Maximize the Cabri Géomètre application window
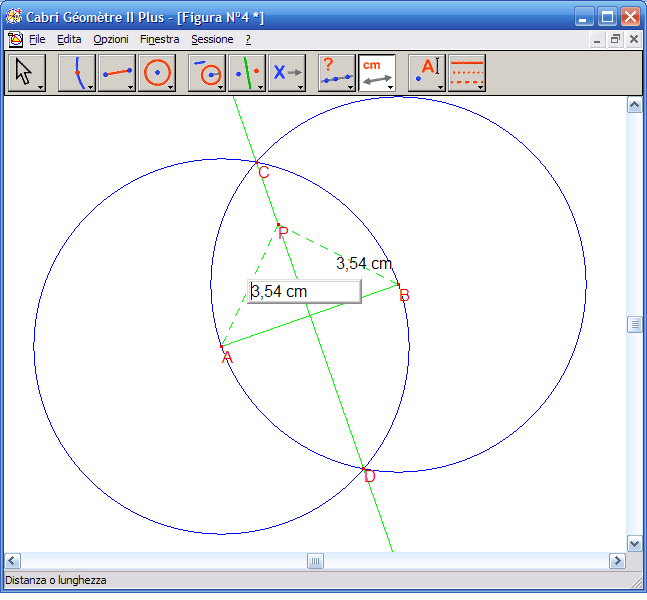647x600 pixels. click(607, 17)
